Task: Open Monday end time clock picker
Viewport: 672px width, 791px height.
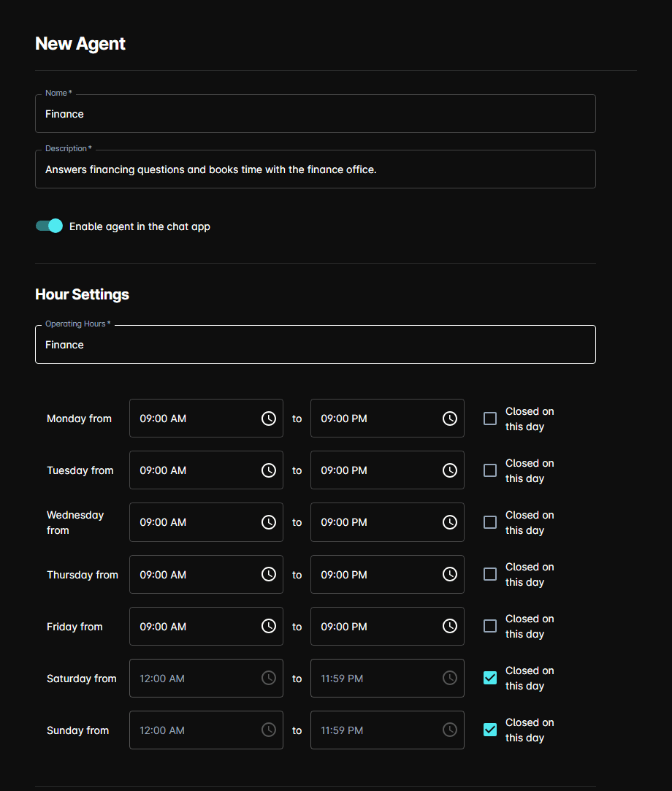Action: pyautogui.click(x=449, y=419)
